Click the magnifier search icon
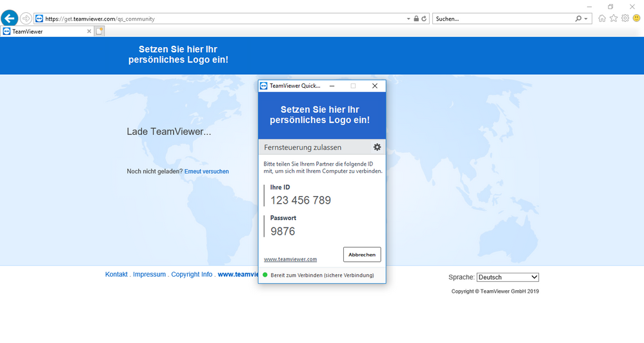 point(578,19)
